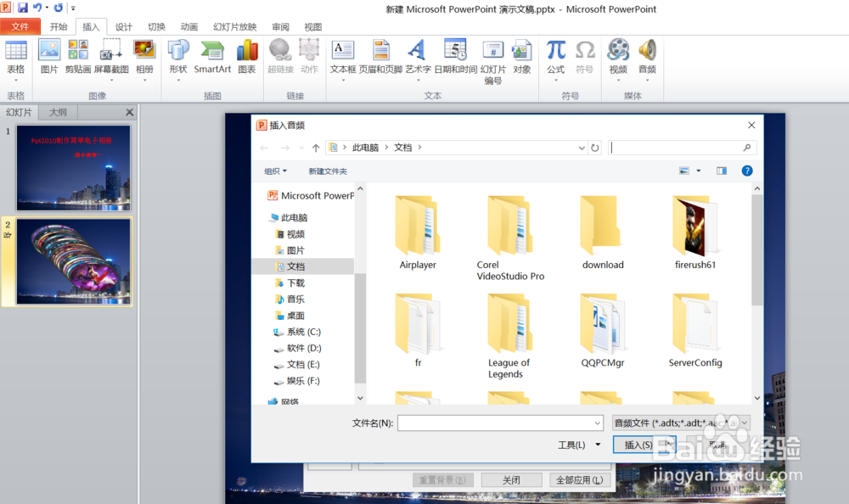
Task: Undo via the quick access toolbar
Action: 37,8
